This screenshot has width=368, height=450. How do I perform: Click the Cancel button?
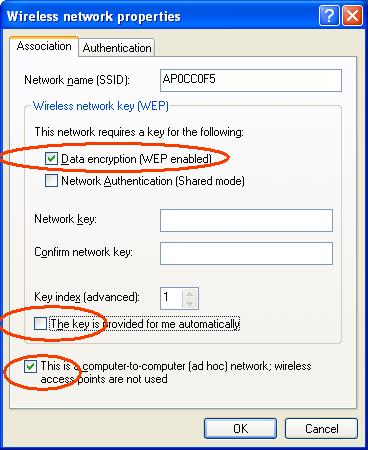click(x=321, y=428)
